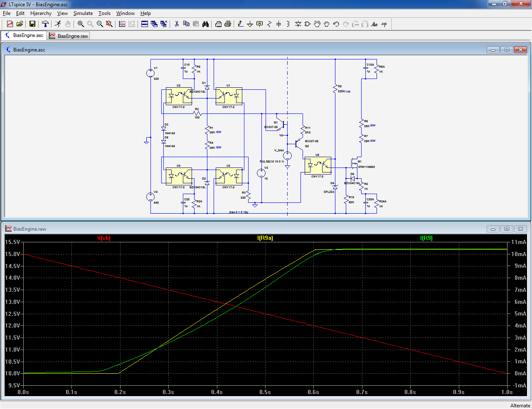Click the .tran directive text in schematic

click(239, 212)
